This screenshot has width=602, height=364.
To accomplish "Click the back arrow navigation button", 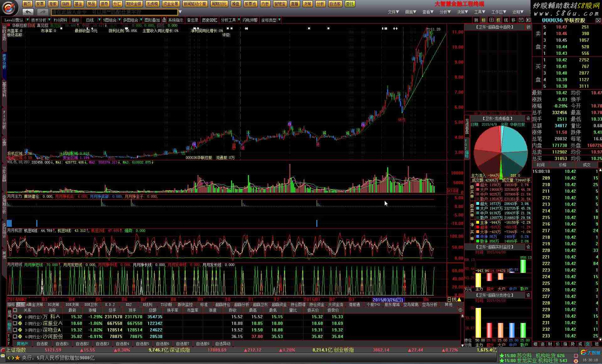I will pos(28,12).
